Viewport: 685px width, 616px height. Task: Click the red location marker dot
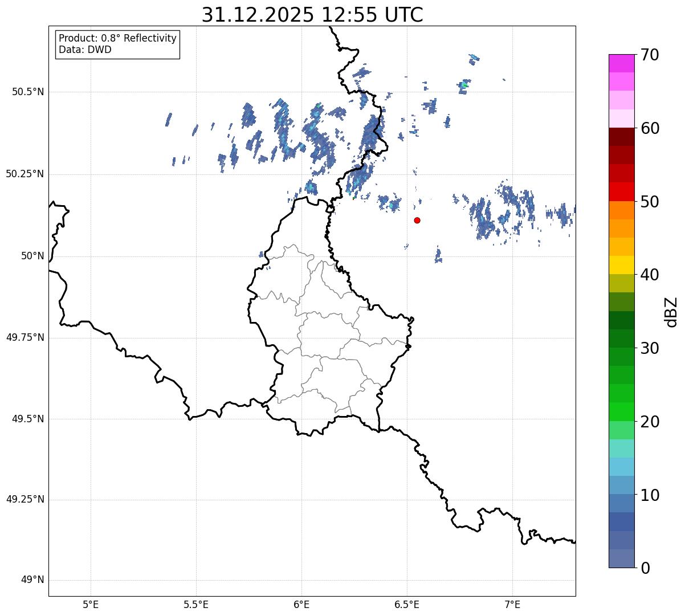coord(417,220)
